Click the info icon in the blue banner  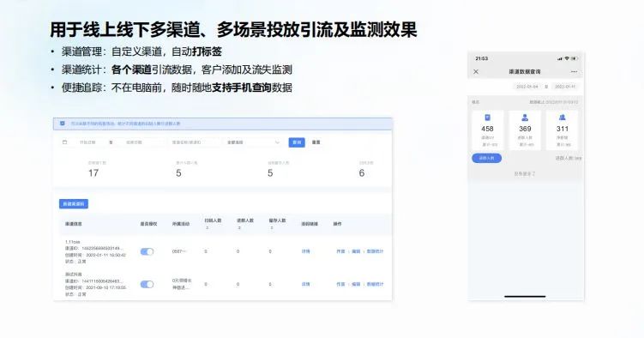click(x=63, y=124)
